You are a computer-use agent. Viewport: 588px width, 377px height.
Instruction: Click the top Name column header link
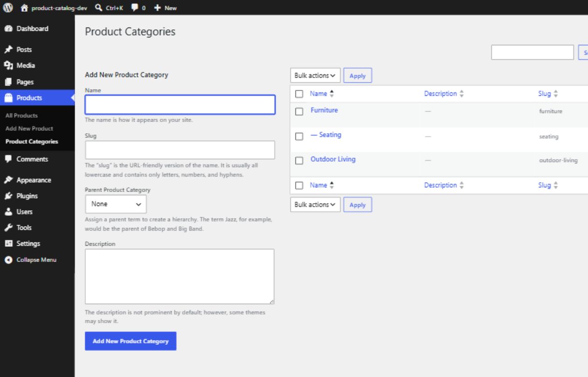coord(318,94)
